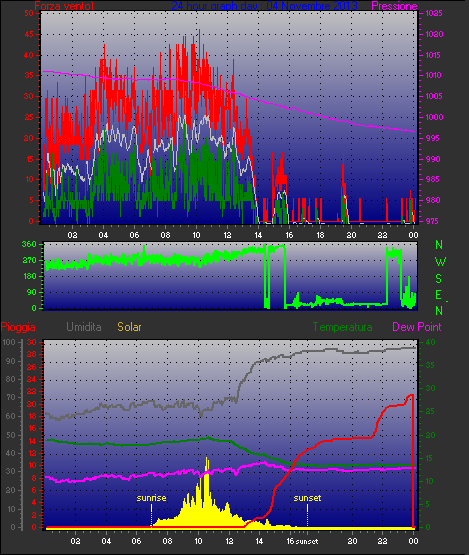The width and height of the screenshot is (469, 555).
Task: Select the 270 wind direction axis value
Action: pos(29,260)
